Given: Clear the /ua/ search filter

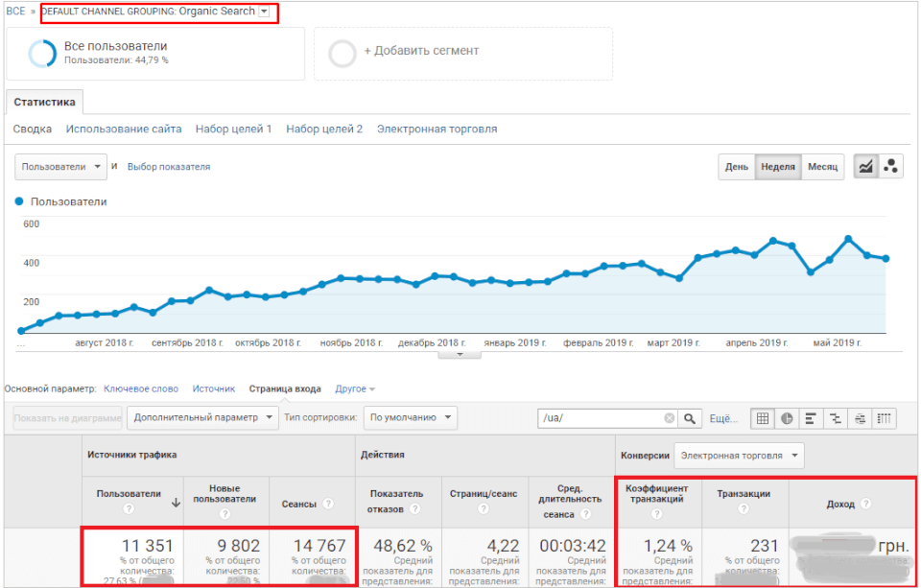Looking at the screenshot, I should point(669,418).
